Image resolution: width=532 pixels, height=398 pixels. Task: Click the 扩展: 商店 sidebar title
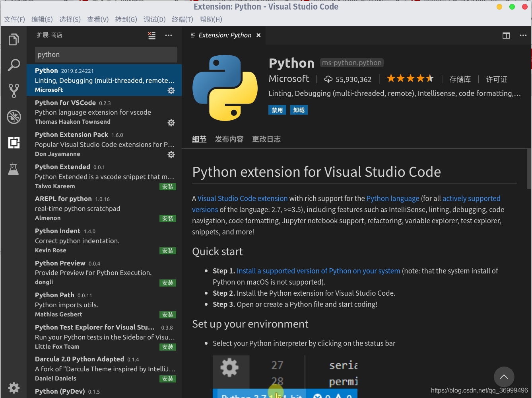click(x=50, y=35)
